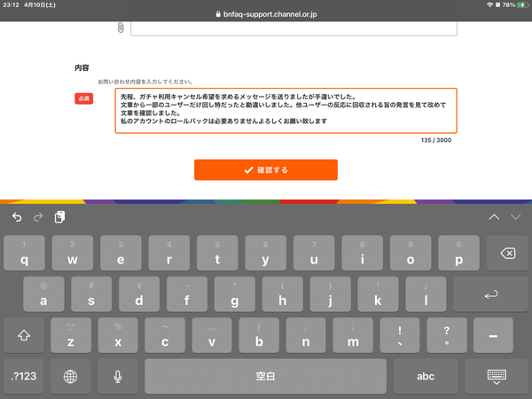Viewport: 532px width, 399px height.
Task: Click the orange 確認する button
Action: coord(266,169)
